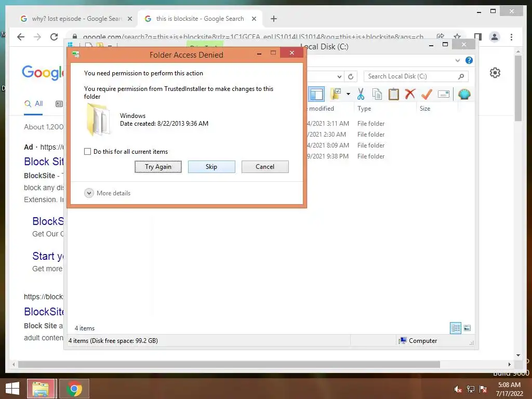Click the Paste clipboard icon
The width and height of the screenshot is (532, 399).
point(394,94)
